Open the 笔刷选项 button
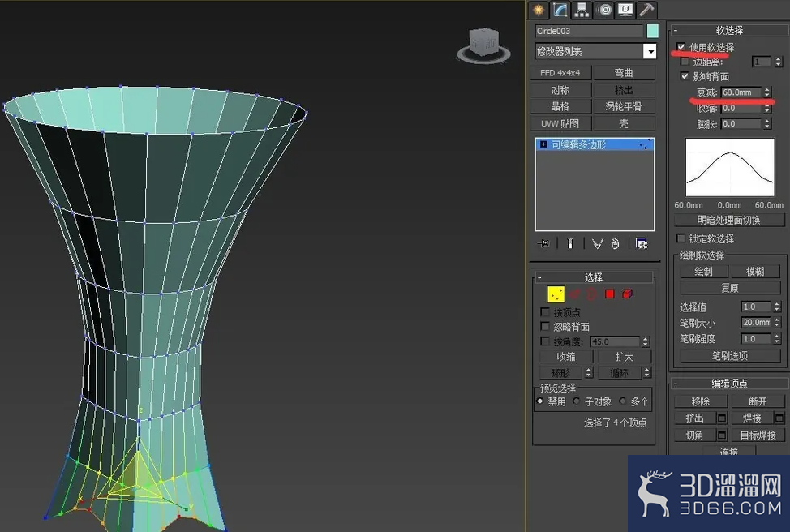 pyautogui.click(x=730, y=356)
